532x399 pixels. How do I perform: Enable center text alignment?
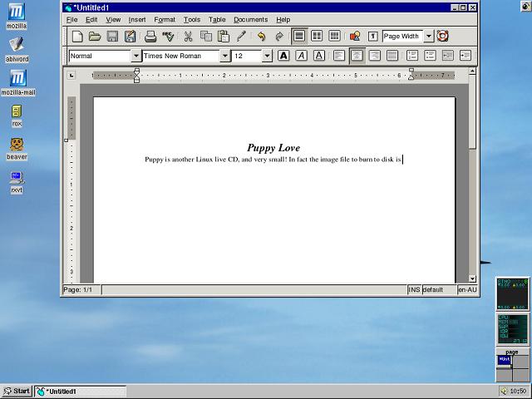pyautogui.click(x=356, y=56)
